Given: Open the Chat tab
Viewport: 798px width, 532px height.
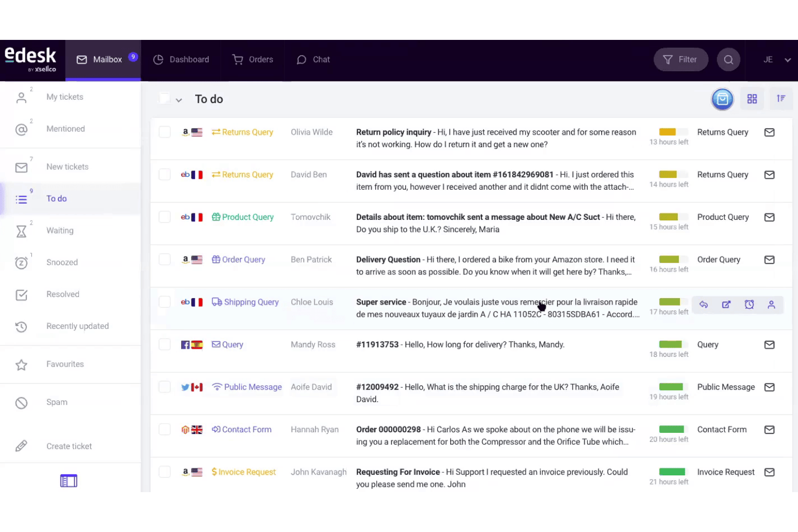Looking at the screenshot, I should coord(313,60).
